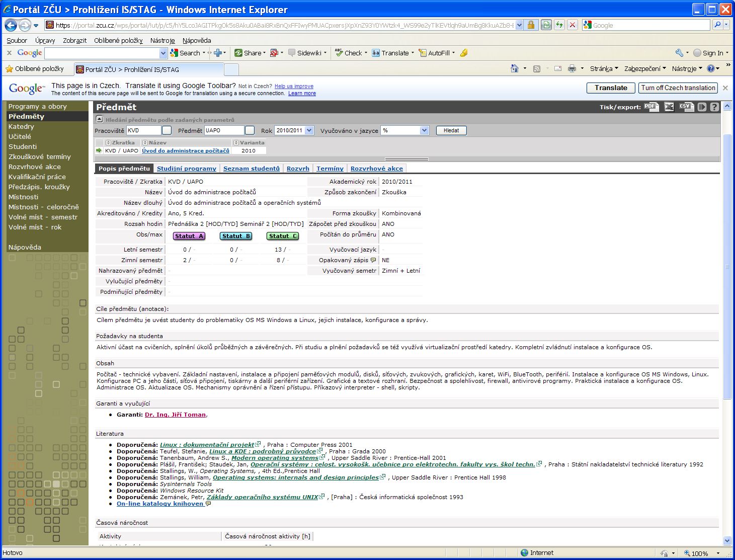
Task: Open the help question-mark icon in Předmět header
Action: (x=714, y=107)
